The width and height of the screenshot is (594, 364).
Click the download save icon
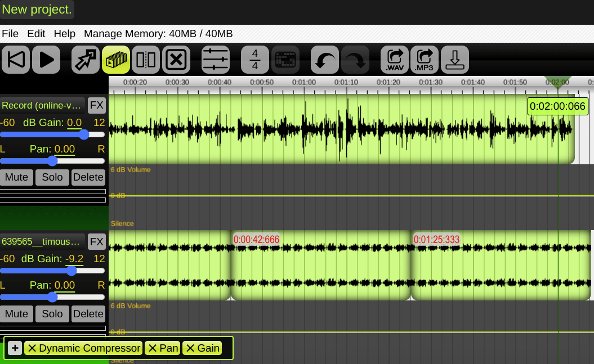(454, 60)
